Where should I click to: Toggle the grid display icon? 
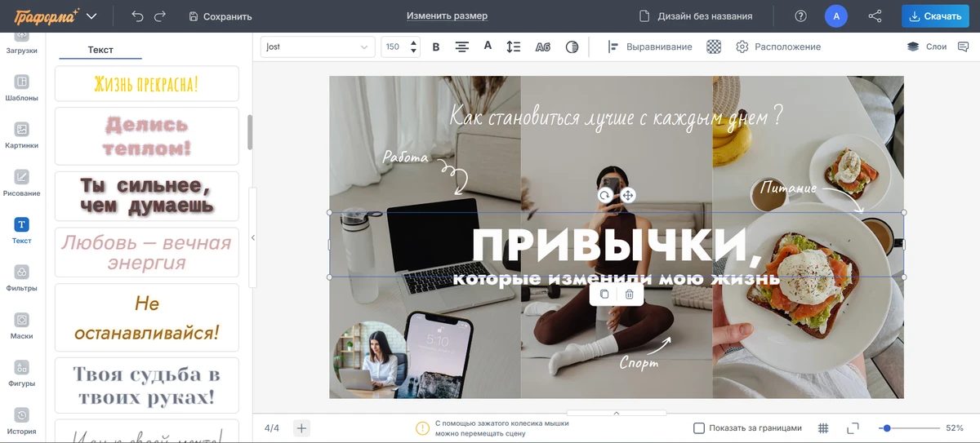pos(823,428)
